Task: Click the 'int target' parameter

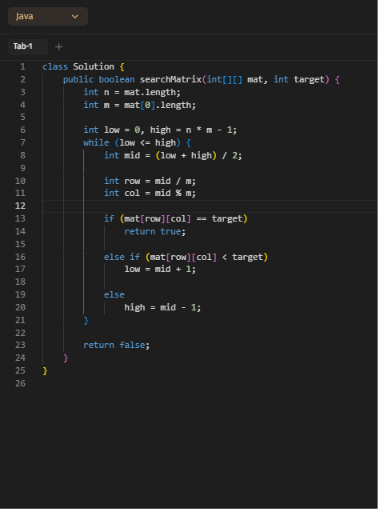Action: [299, 79]
